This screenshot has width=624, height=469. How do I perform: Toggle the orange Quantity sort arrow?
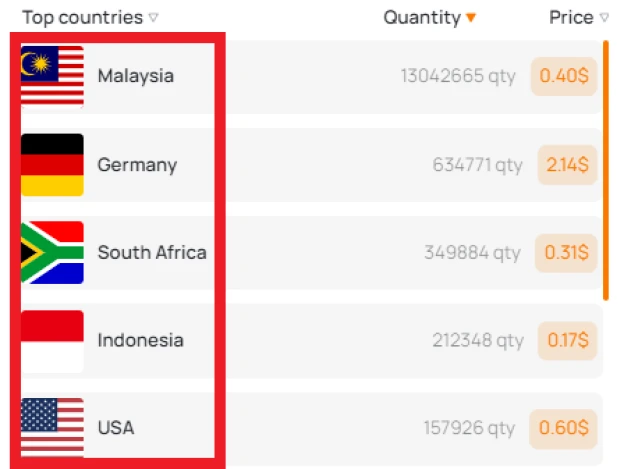tap(471, 18)
